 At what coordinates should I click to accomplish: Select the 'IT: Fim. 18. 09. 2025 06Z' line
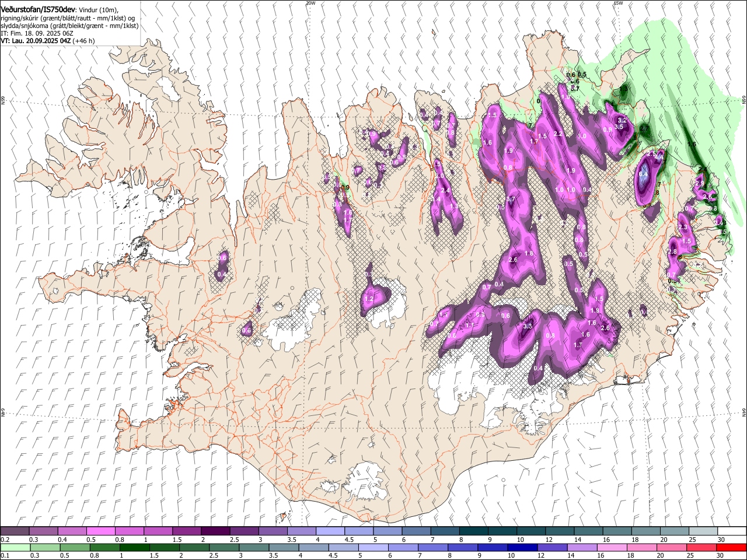[37, 33]
